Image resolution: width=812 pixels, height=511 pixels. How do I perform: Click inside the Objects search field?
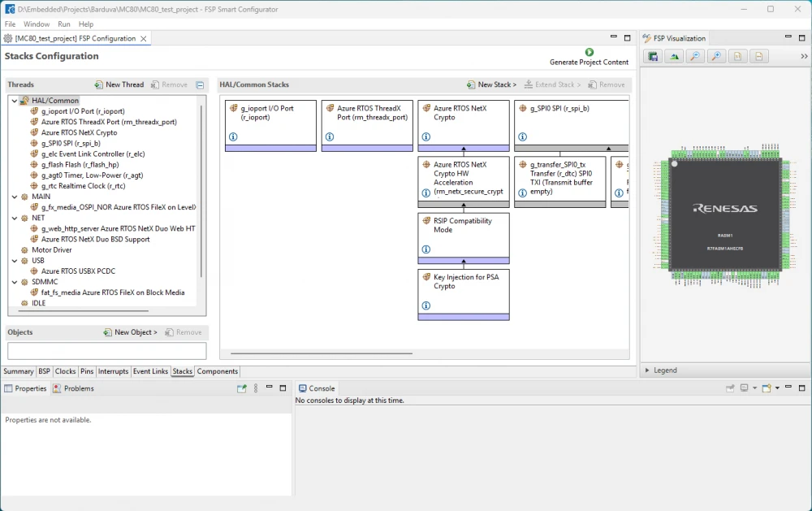click(x=106, y=350)
